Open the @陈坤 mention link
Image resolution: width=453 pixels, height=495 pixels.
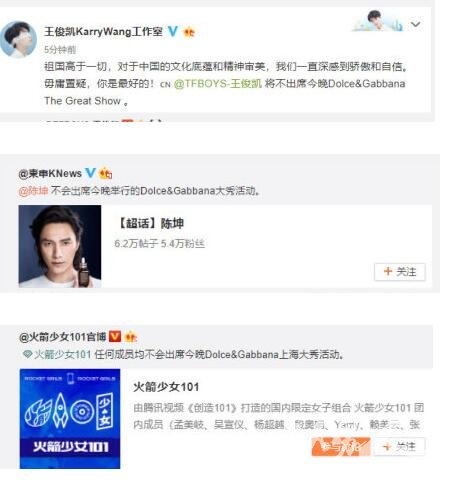point(33,191)
